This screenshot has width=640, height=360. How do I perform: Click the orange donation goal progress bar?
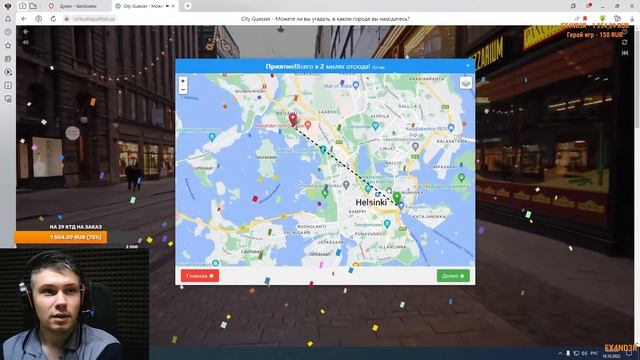(61, 237)
